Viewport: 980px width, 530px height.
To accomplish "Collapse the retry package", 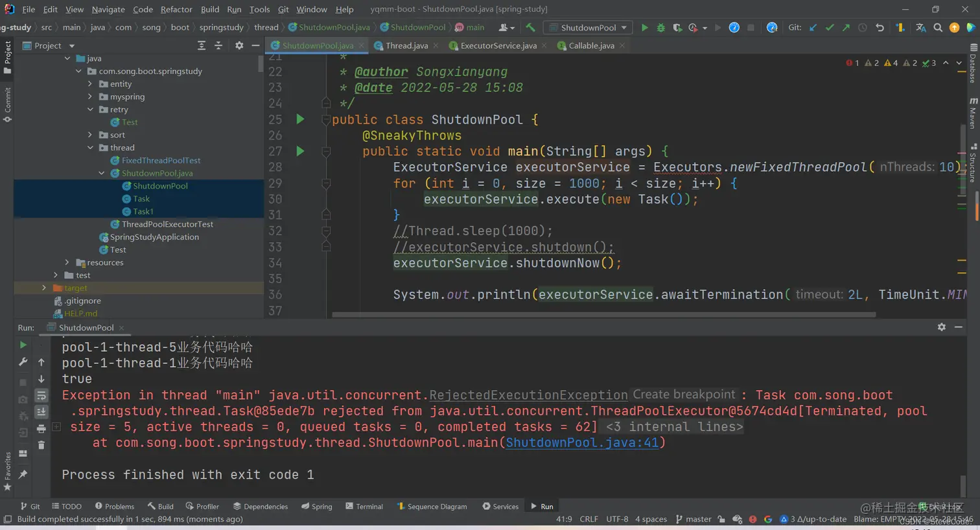I will point(90,109).
